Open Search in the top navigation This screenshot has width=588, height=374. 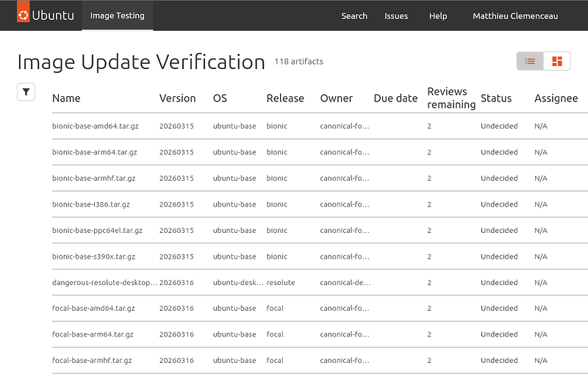coord(354,16)
